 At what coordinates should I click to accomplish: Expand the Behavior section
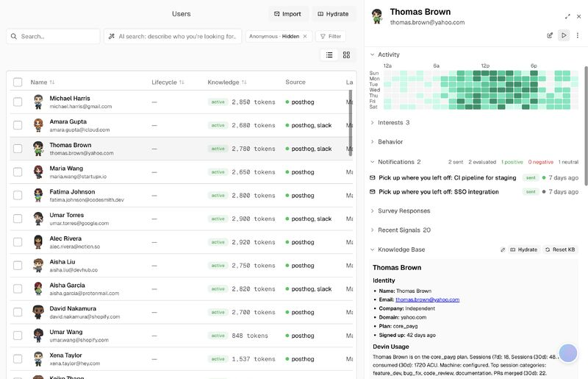pos(387,142)
